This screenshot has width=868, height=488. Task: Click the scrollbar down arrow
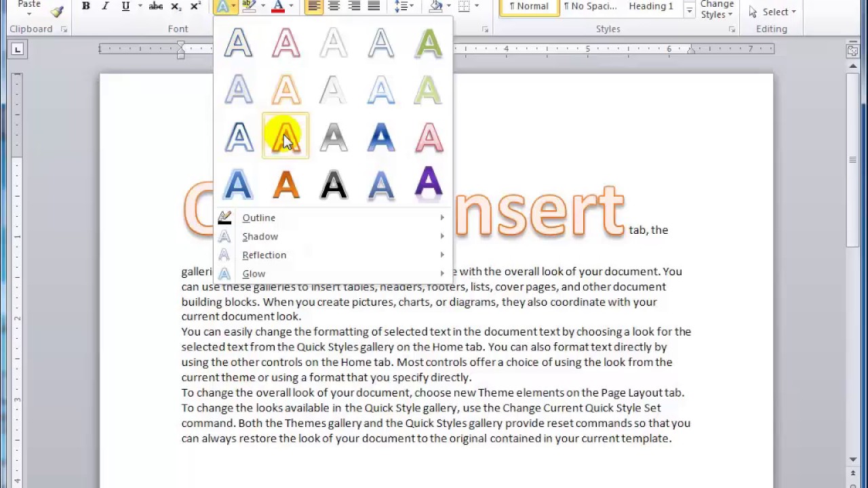tap(853, 460)
